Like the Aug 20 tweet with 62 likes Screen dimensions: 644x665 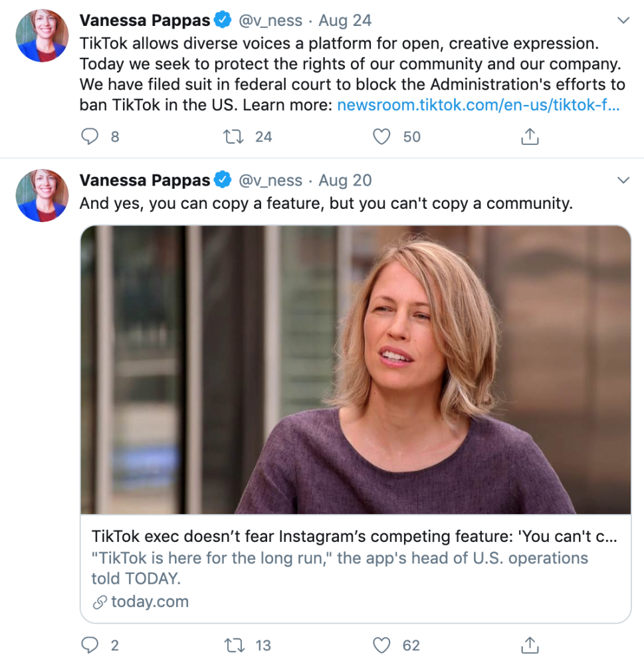tap(381, 645)
